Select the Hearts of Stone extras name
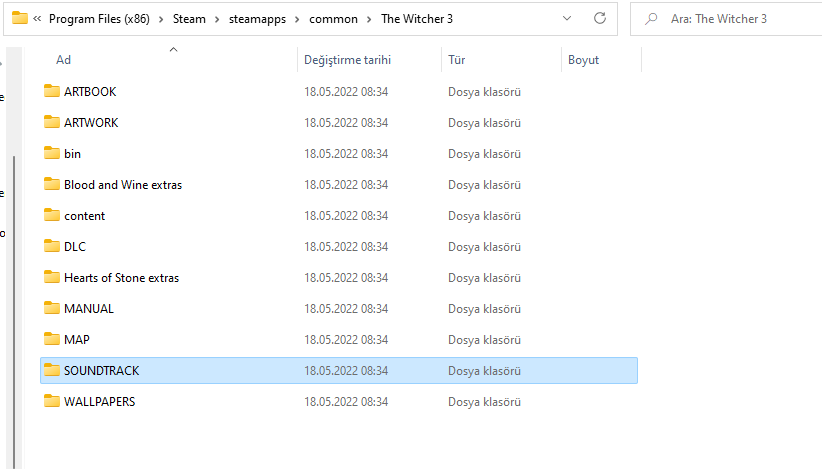Image resolution: width=822 pixels, height=469 pixels. 122,277
